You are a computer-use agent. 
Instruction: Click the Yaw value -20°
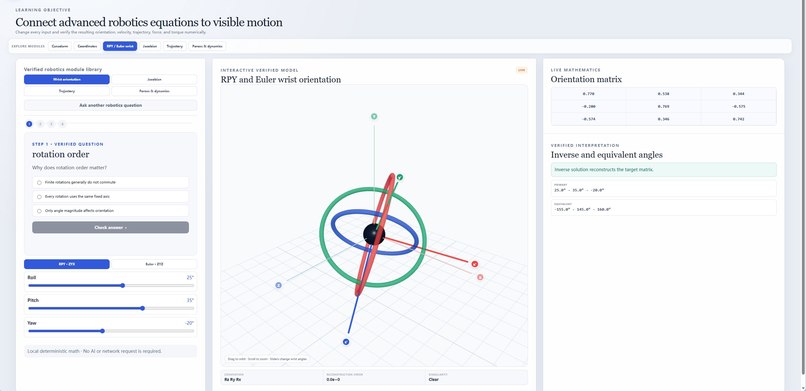point(189,323)
